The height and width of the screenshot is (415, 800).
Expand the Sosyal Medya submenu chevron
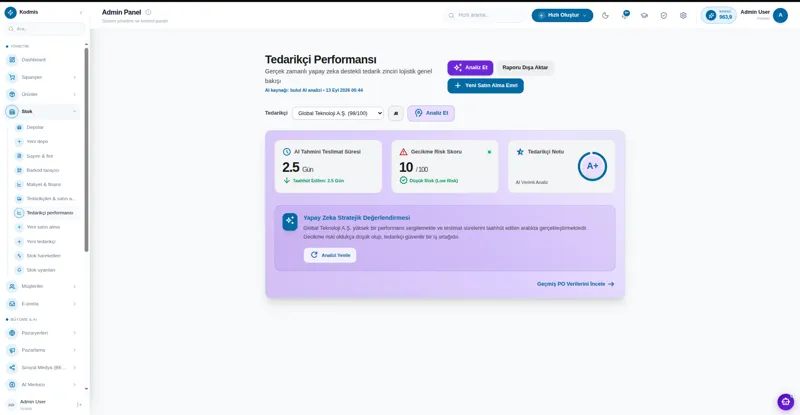74,368
